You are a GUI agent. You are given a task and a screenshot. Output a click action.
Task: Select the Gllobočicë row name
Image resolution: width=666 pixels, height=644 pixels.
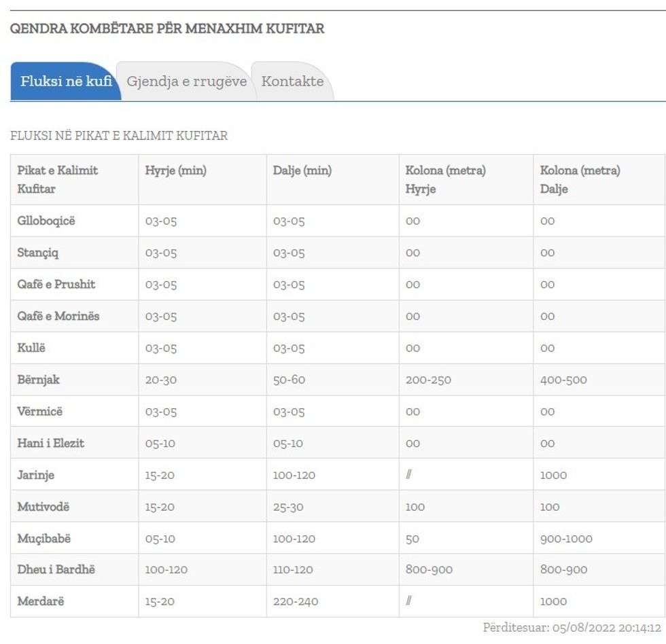[46, 221]
